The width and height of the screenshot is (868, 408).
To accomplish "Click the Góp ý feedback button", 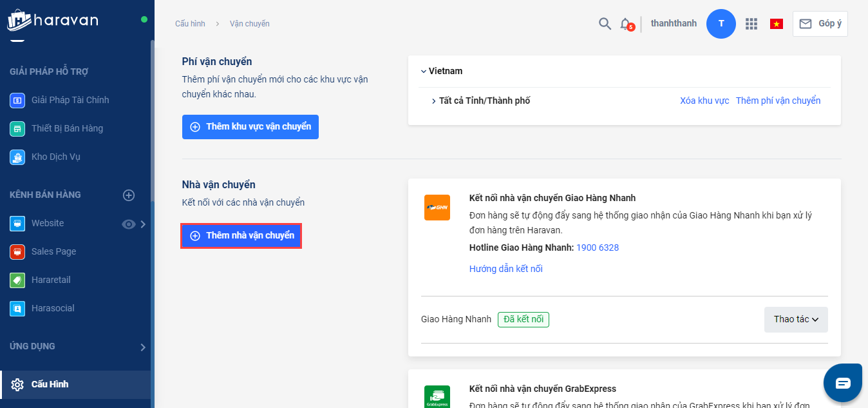I will [820, 24].
